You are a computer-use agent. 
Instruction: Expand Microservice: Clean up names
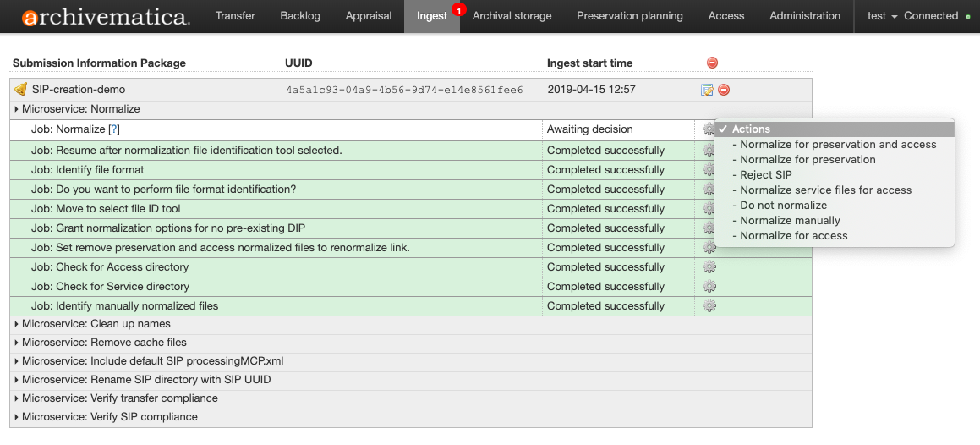coord(92,324)
